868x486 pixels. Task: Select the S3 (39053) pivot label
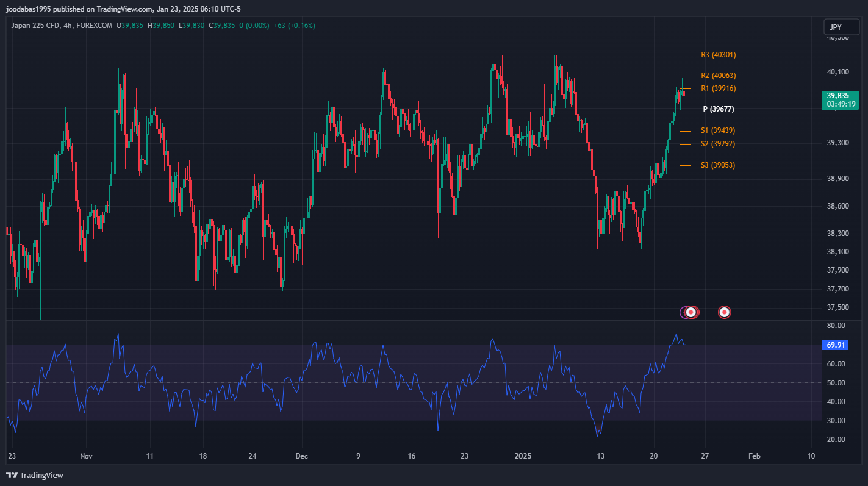coord(718,165)
